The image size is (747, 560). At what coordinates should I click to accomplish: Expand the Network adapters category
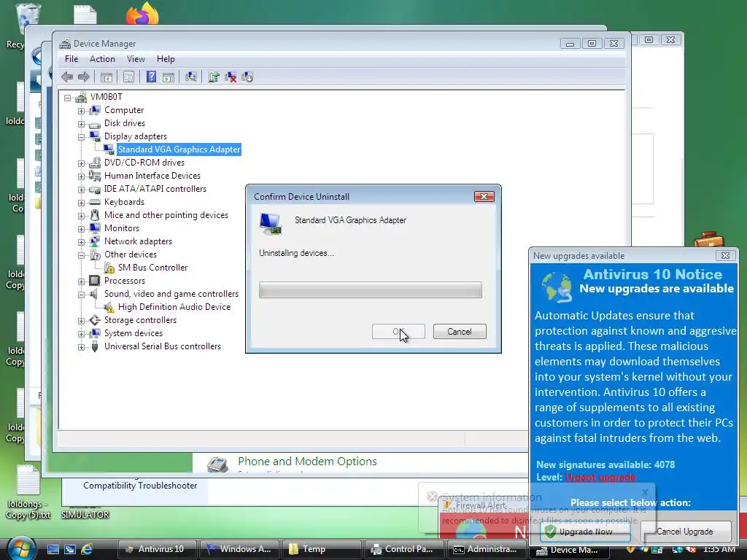tap(82, 242)
